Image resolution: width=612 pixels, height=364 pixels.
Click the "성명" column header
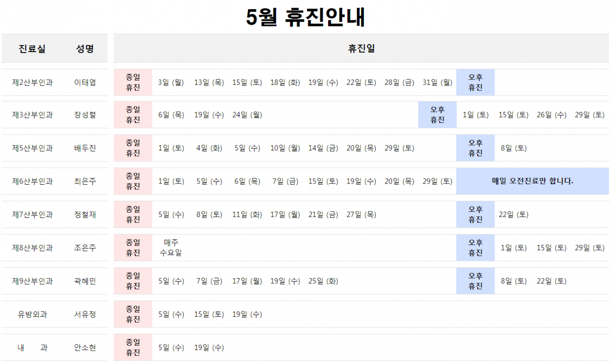point(85,49)
